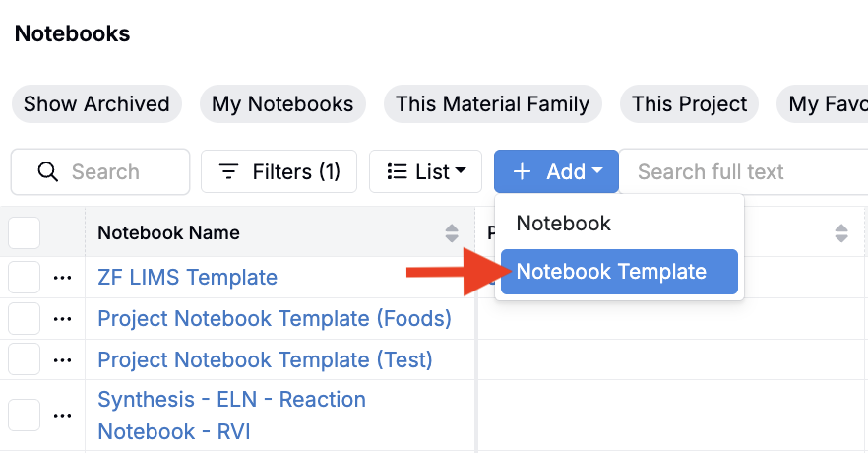Image resolution: width=868 pixels, height=453 pixels.
Task: Open row options for ZF LIMS Template
Action: point(63,278)
